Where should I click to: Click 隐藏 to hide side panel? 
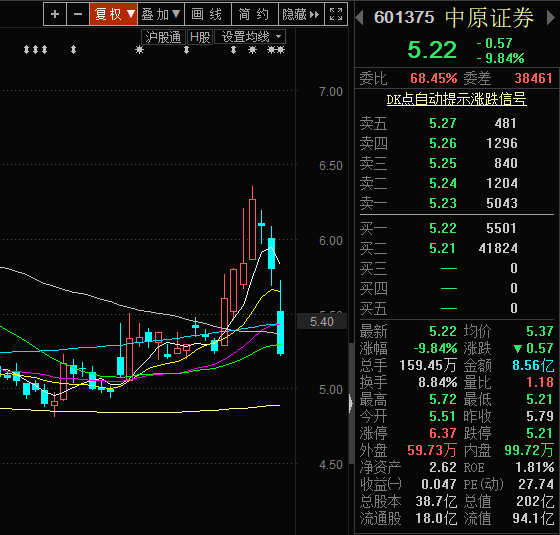pos(301,14)
